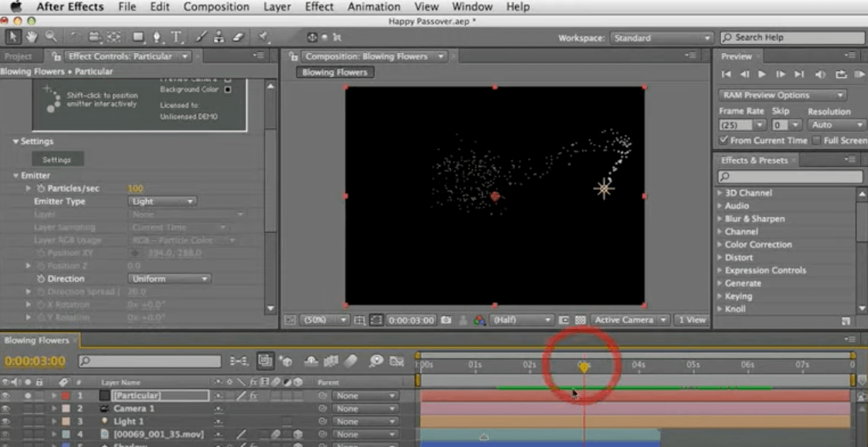Expand the Color Correction effects category
Image resolution: width=868 pixels, height=447 pixels.
[x=758, y=245]
